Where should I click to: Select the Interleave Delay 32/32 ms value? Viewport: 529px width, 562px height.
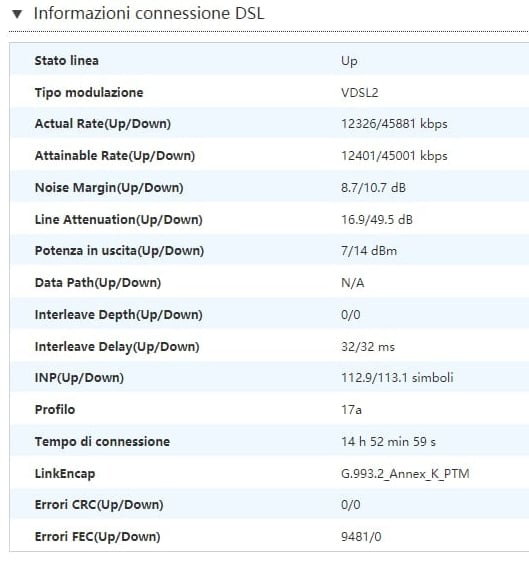tap(368, 347)
